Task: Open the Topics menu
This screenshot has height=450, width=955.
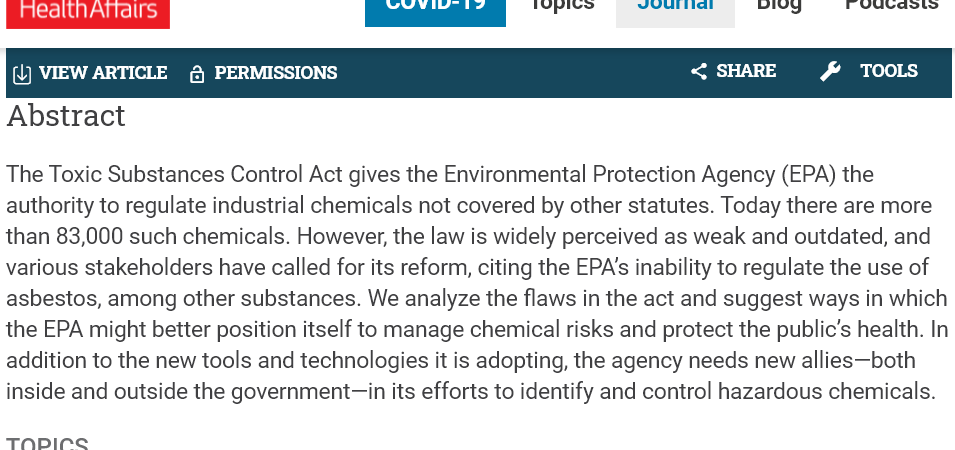Action: (x=562, y=7)
